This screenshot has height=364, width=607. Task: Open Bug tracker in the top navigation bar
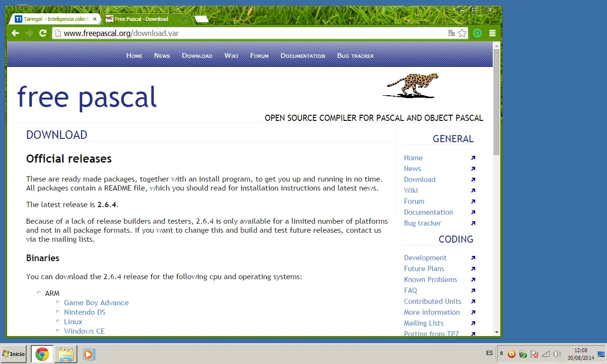(x=355, y=55)
